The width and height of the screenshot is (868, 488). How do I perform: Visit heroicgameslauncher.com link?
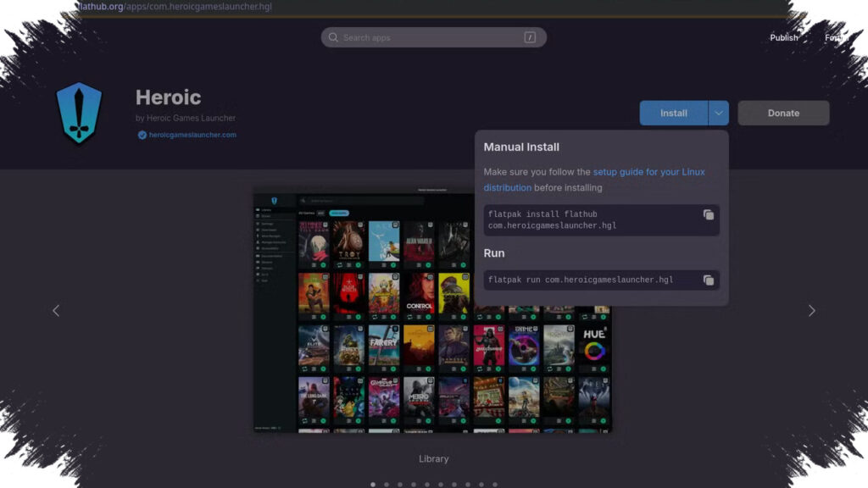pyautogui.click(x=192, y=135)
